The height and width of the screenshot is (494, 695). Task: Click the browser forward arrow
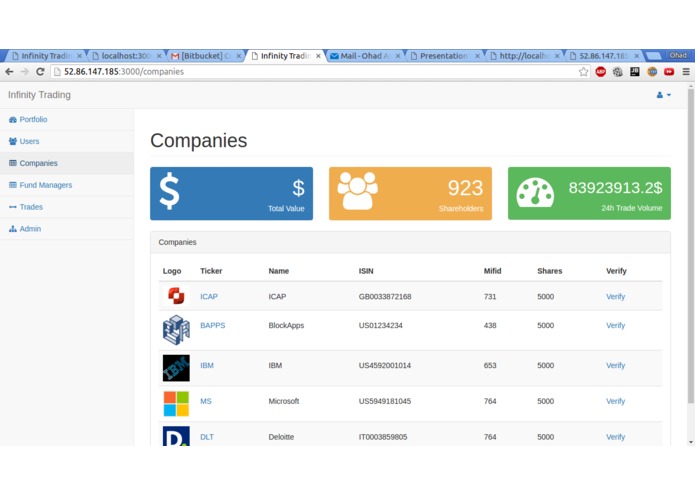pyautogui.click(x=24, y=71)
